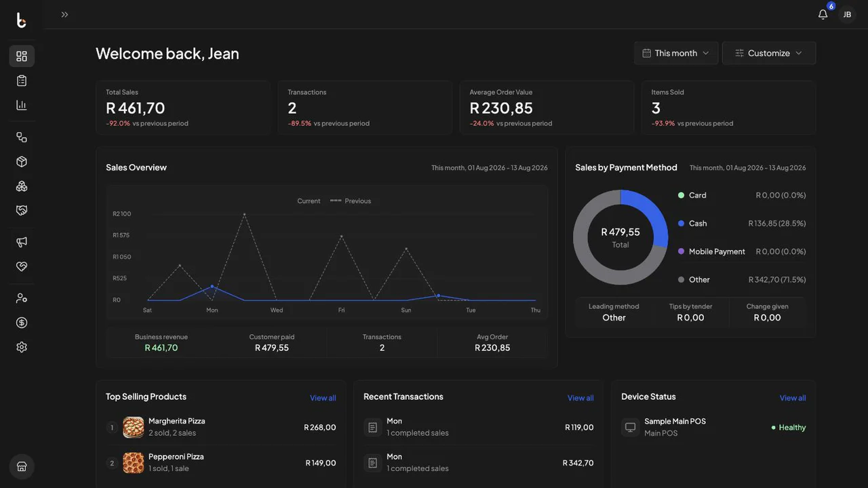Open the handshake icon in the sidebar
Screen dimensions: 868x488
tap(22, 210)
